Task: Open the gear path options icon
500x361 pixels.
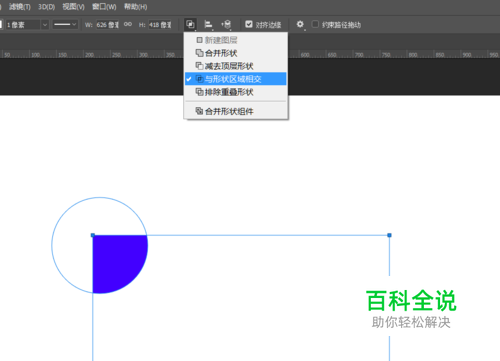Action: [300, 24]
